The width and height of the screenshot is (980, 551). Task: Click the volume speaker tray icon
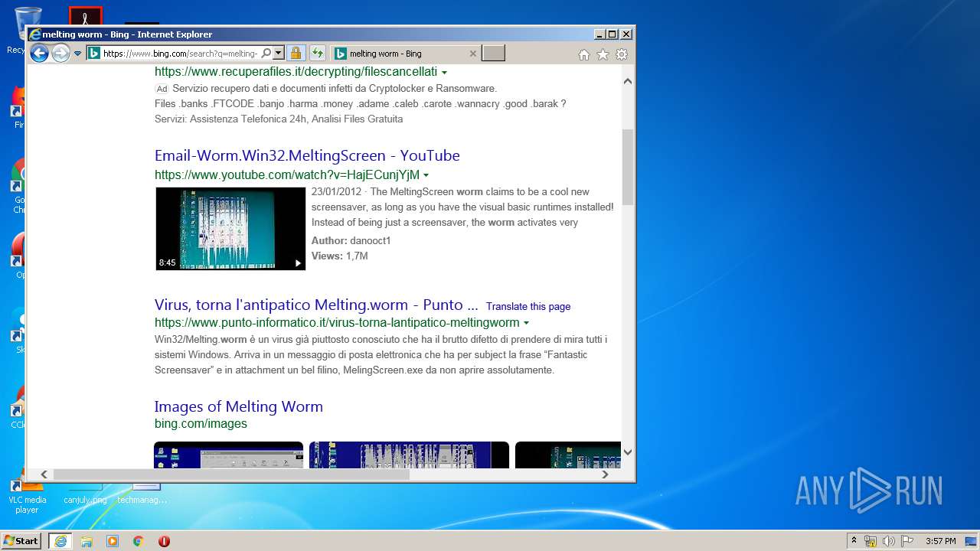tap(889, 542)
